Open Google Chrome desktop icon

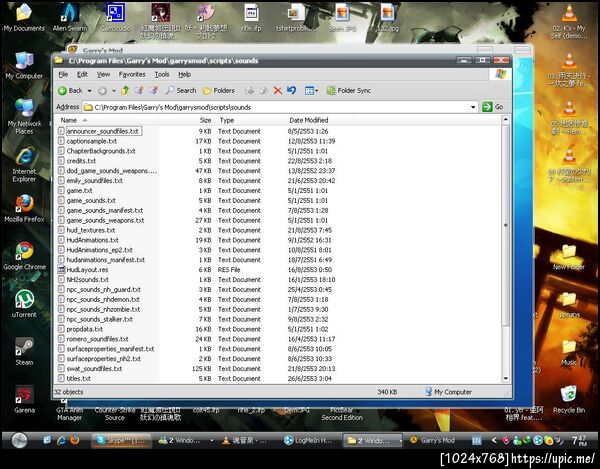(x=24, y=256)
